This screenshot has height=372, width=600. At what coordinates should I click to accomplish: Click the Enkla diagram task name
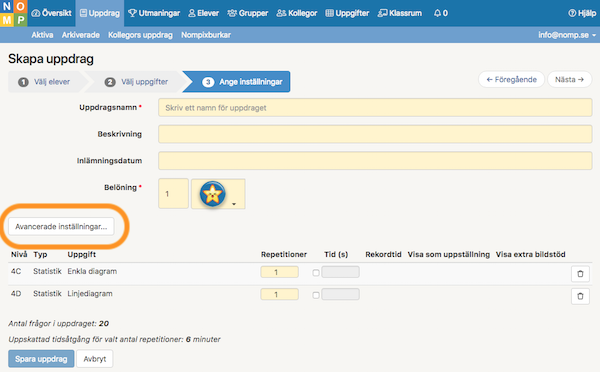pyautogui.click(x=92, y=271)
